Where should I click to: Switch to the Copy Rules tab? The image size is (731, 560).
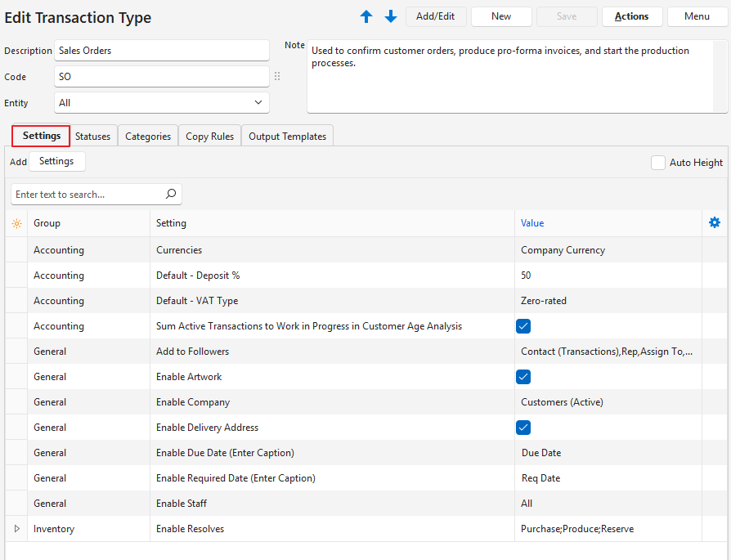point(210,137)
